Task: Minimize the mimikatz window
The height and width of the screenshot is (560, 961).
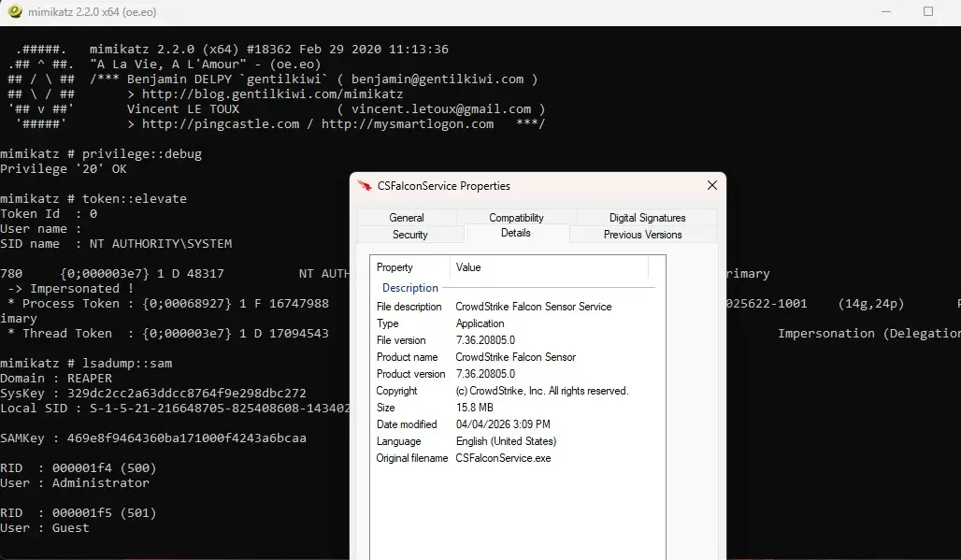Action: pos(886,11)
